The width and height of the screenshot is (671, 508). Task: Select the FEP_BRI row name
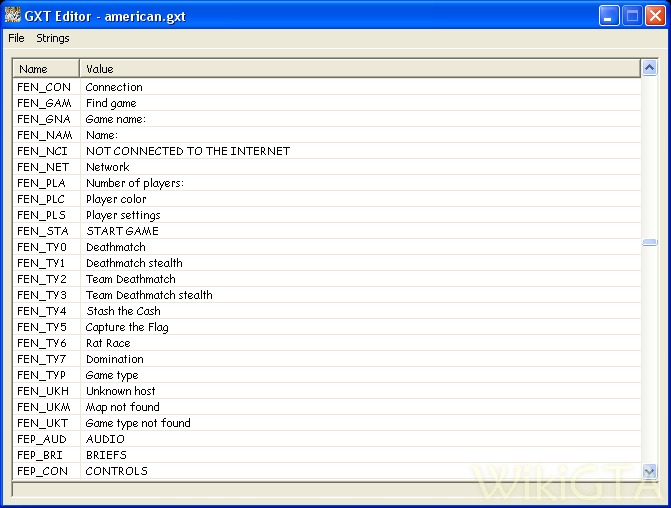click(40, 455)
